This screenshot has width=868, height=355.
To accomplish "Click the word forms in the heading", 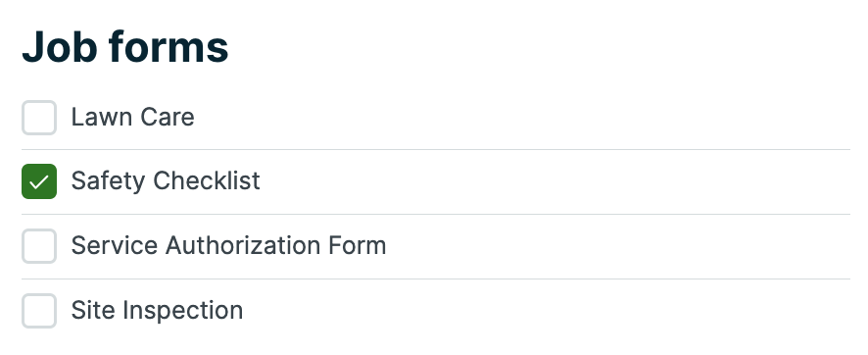I will tap(169, 46).
